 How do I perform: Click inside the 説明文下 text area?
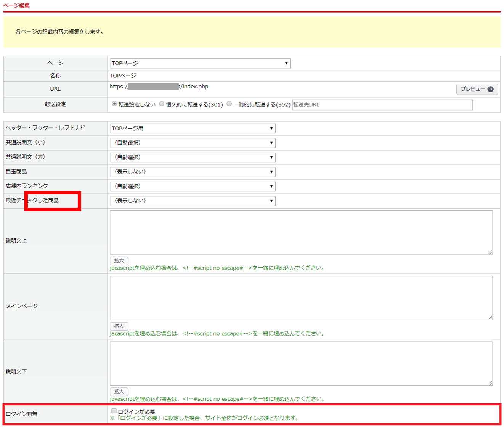pyautogui.click(x=301, y=363)
